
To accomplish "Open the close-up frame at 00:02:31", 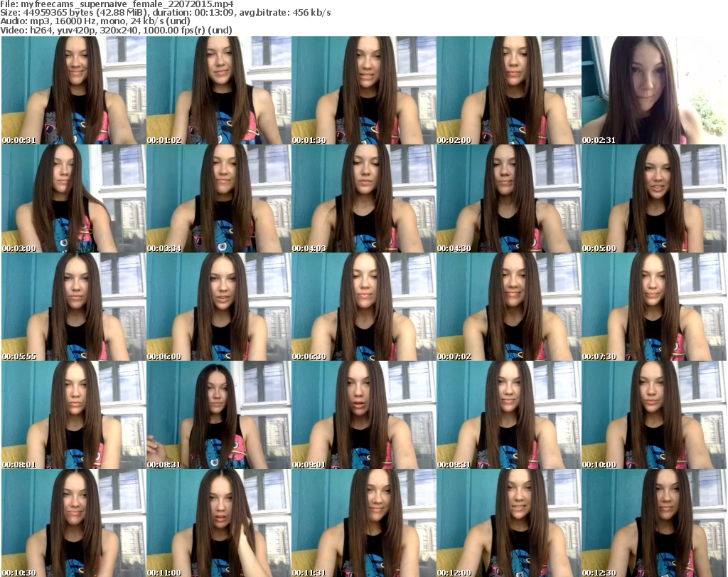I will pos(654,90).
